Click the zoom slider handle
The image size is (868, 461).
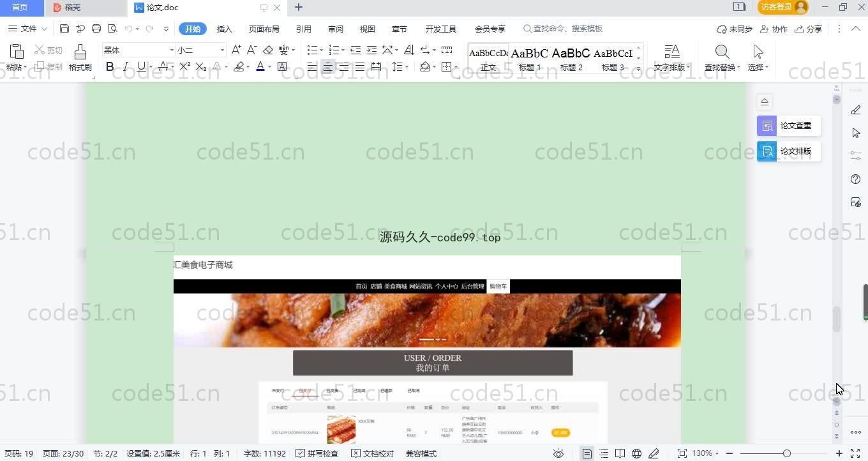(x=787, y=453)
